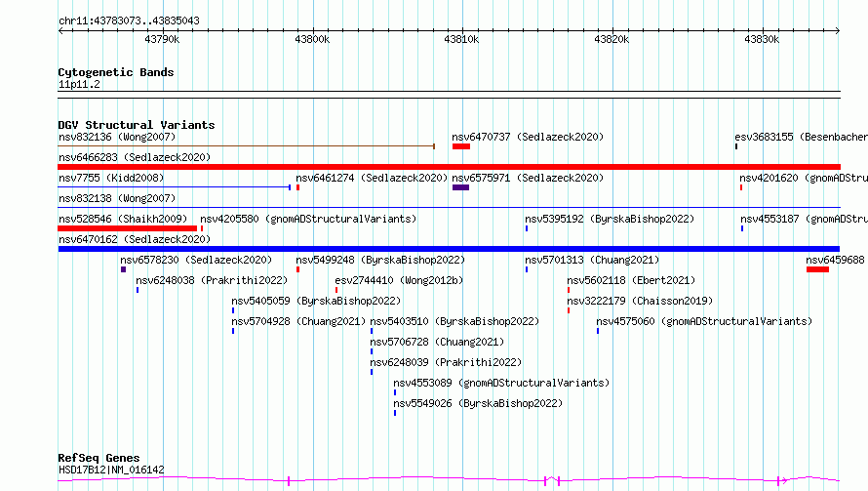Click the Cytogenetic Bands track title

pos(116,72)
